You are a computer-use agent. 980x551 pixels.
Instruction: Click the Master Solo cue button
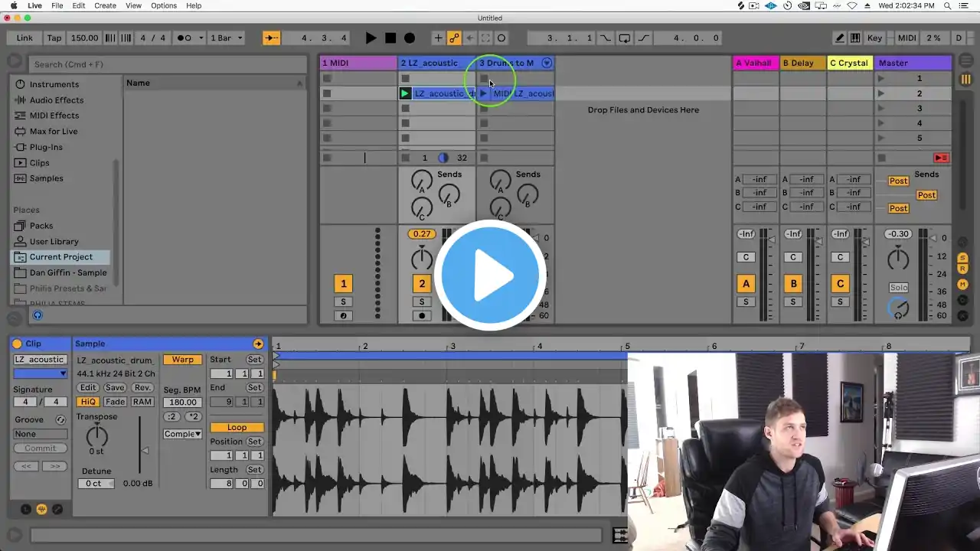coord(898,288)
